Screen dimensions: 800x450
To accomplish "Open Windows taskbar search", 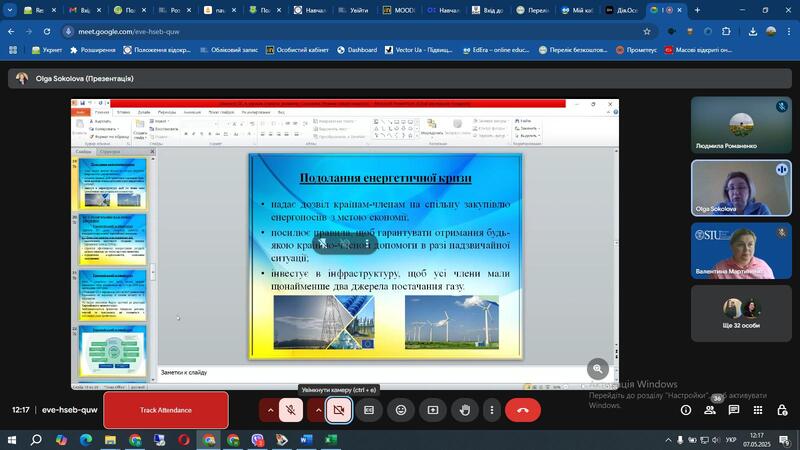I will pyautogui.click(x=36, y=440).
